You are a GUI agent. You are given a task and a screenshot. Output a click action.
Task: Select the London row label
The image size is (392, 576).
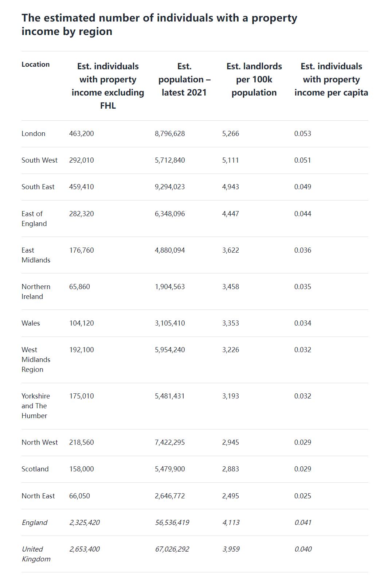point(34,133)
